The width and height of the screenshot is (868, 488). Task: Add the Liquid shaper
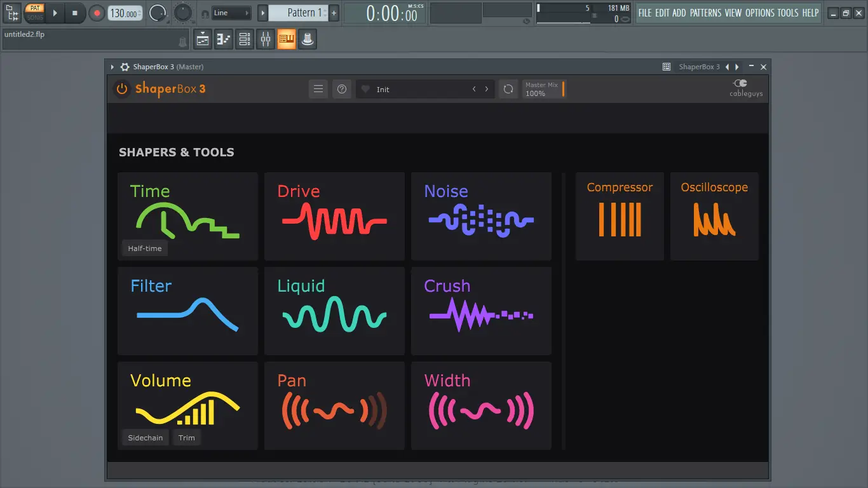click(x=334, y=311)
